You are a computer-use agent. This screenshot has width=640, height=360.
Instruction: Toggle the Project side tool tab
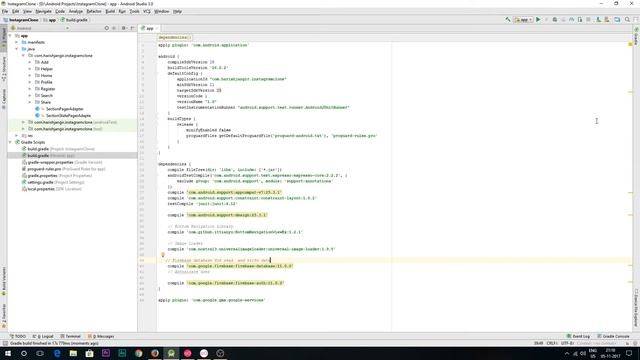tap(4, 39)
